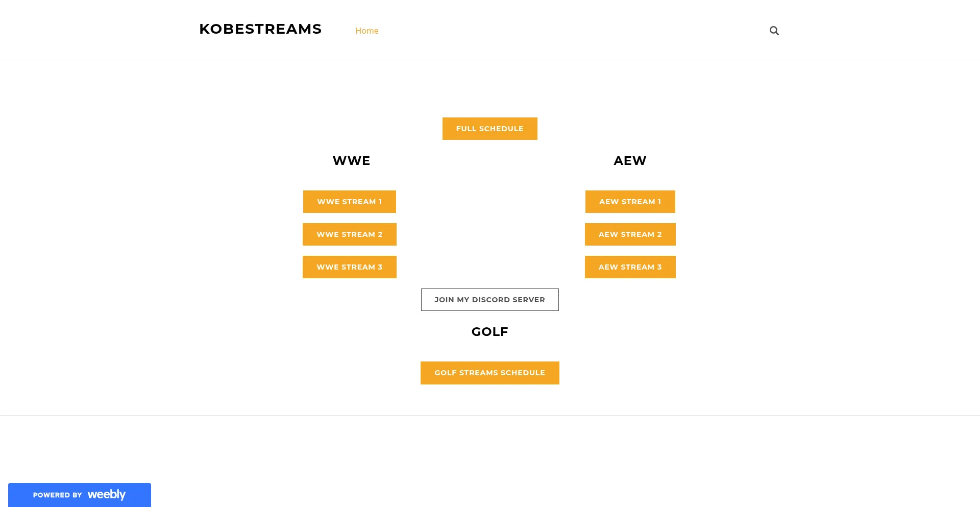Viewport: 980px width, 507px height.
Task: Launch WWE Stream 1
Action: tap(349, 202)
